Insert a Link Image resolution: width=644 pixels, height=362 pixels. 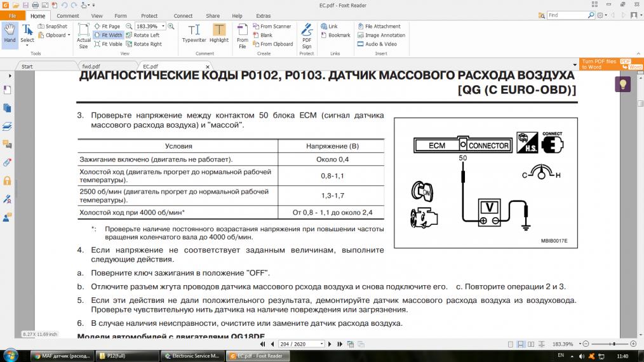pos(330,26)
